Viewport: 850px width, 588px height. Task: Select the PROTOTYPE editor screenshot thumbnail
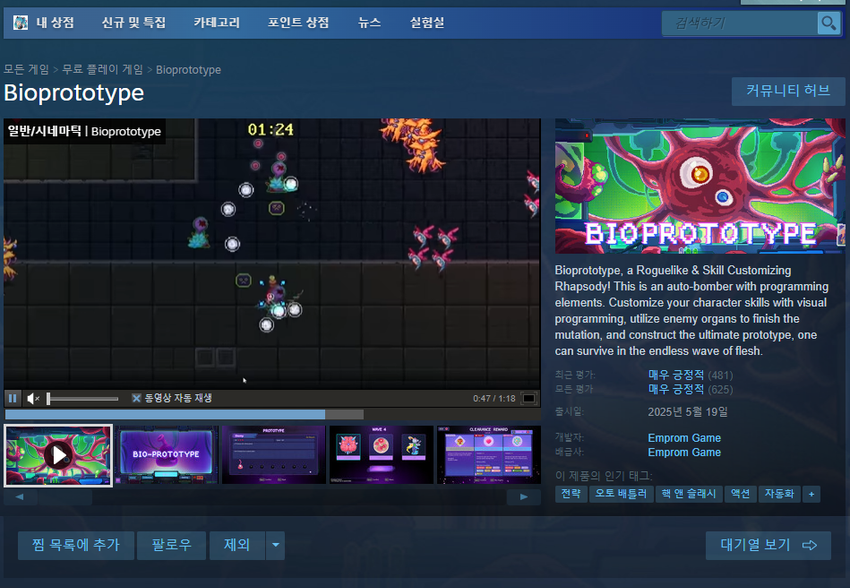274,455
